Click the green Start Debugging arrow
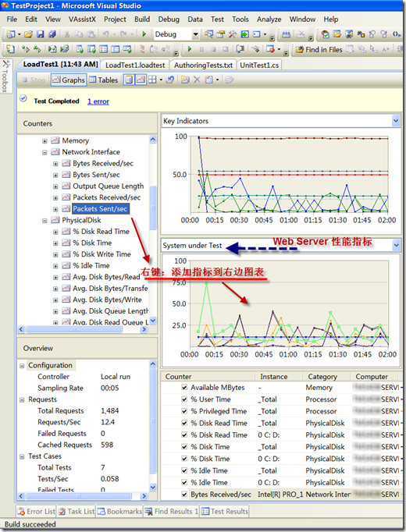Screen dimensions: 406x532 click(144, 34)
